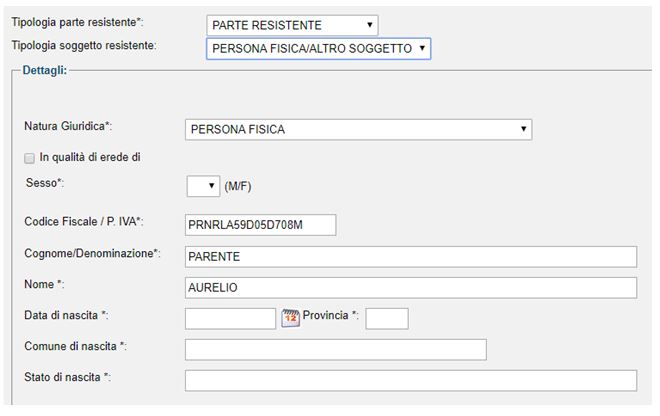Viewport: 660px width, 416px height.
Task: Expand the 'Tipologia soggetto resistente' combo box
Action: 319,49
